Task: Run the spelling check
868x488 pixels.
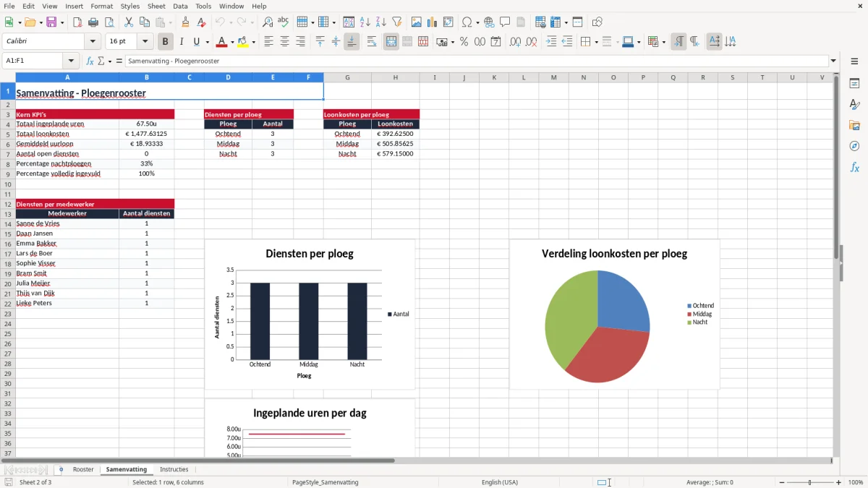Action: pyautogui.click(x=284, y=22)
